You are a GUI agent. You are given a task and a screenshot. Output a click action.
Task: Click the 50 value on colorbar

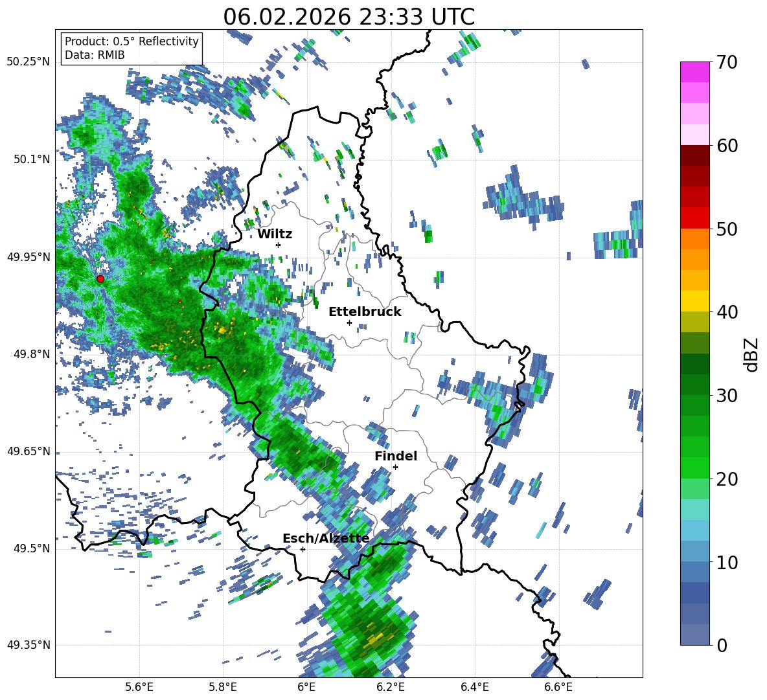tap(727, 229)
